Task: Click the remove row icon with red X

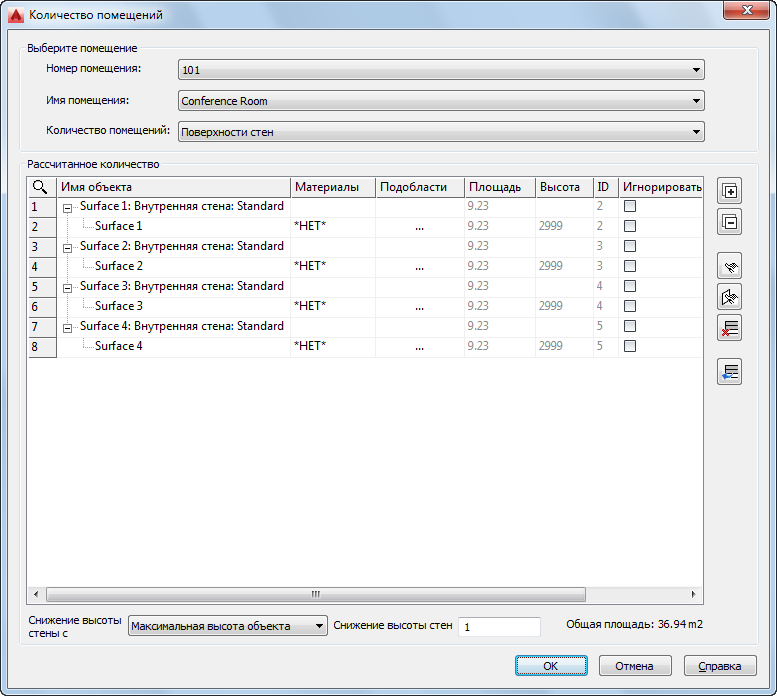Action: [729, 328]
